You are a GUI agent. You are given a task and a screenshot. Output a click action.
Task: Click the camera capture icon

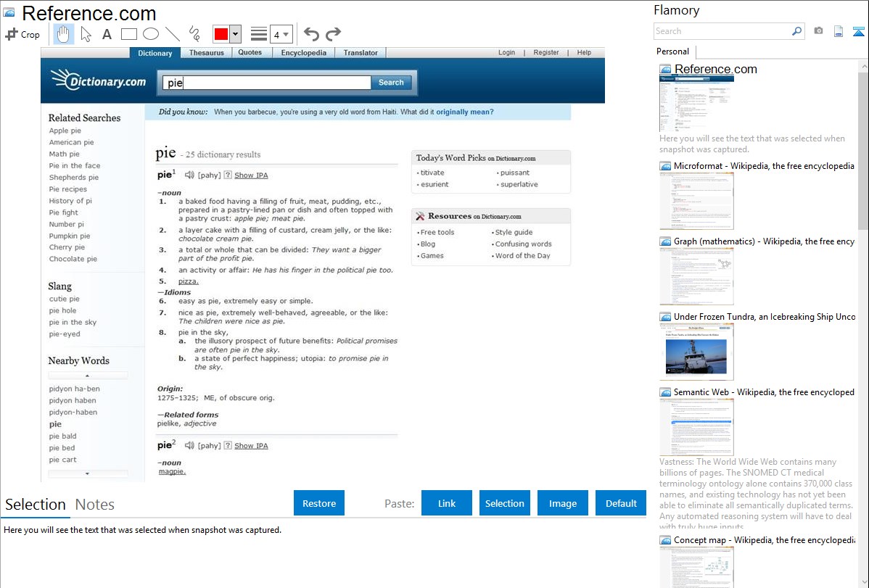pyautogui.click(x=818, y=31)
